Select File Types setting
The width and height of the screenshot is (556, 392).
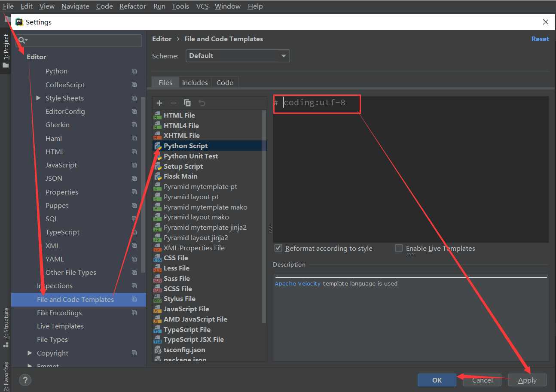tap(52, 340)
